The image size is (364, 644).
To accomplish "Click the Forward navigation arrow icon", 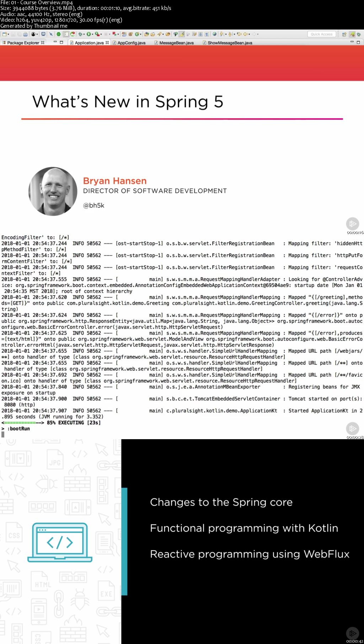I will (x=254, y=34).
